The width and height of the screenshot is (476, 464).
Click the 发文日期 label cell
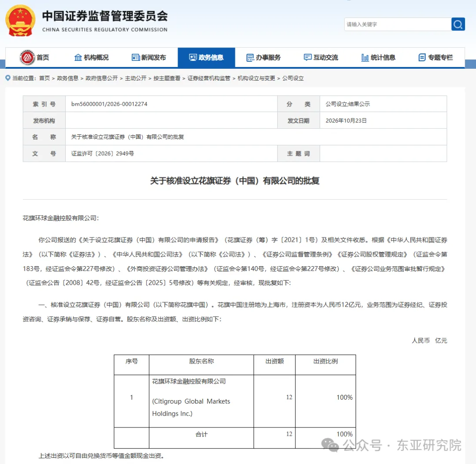coord(298,120)
